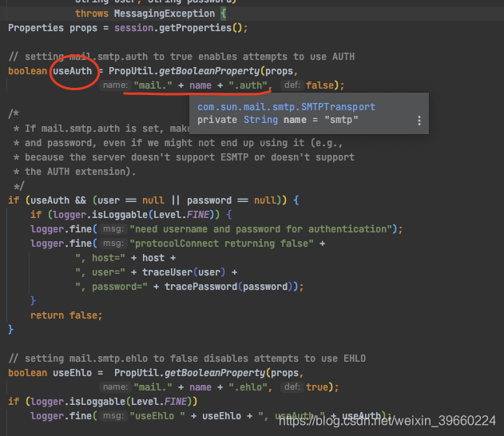Click session in session.getProperties()

click(134, 28)
